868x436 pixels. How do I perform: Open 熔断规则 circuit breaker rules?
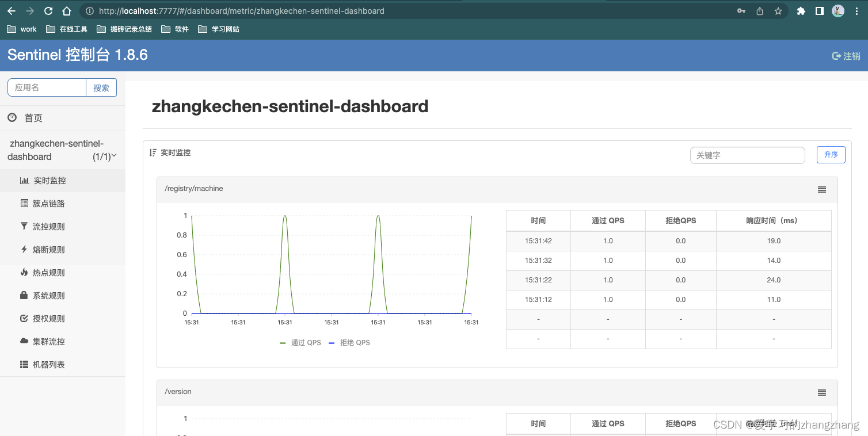tap(49, 249)
